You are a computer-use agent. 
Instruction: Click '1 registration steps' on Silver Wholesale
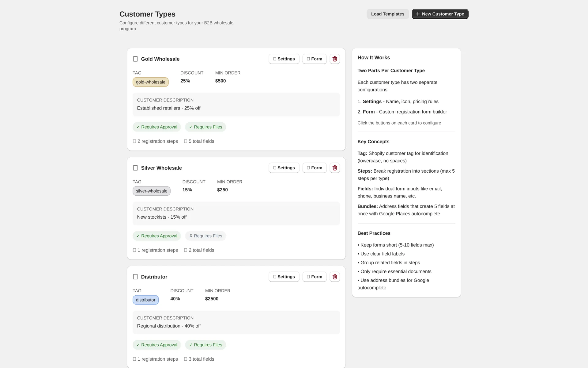pyautogui.click(x=155, y=250)
